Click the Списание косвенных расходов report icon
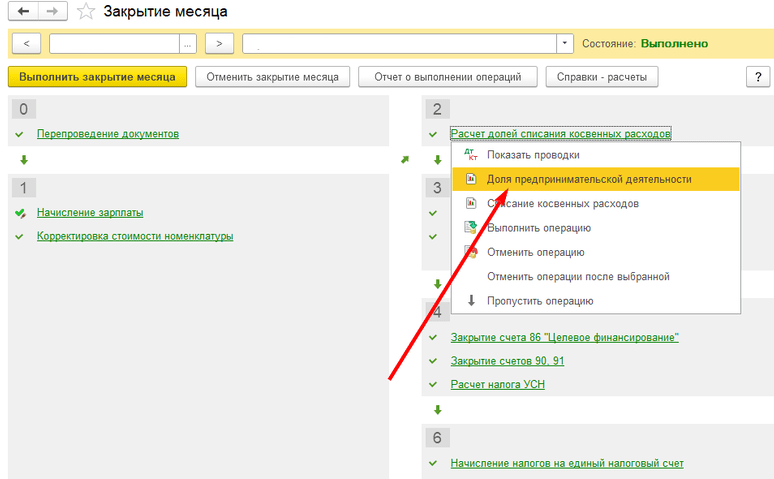This screenshot has width=774, height=479. pos(472,204)
